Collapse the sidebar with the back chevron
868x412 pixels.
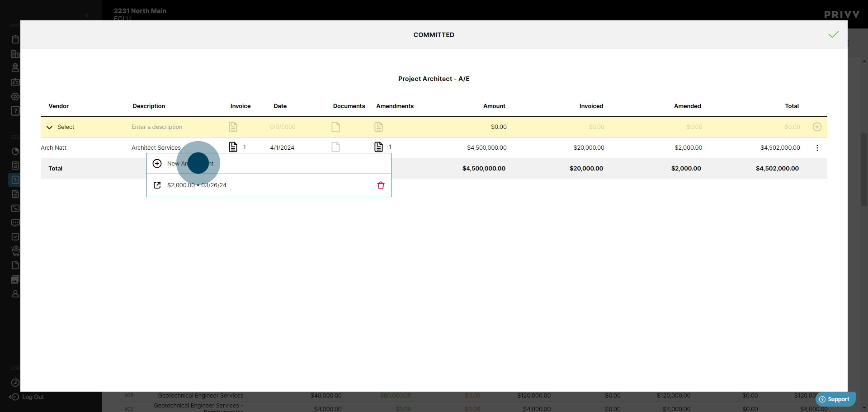(x=86, y=15)
